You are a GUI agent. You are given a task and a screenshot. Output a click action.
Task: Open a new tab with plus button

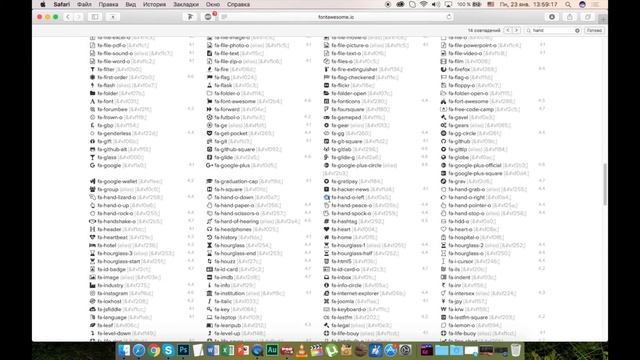coord(603,19)
